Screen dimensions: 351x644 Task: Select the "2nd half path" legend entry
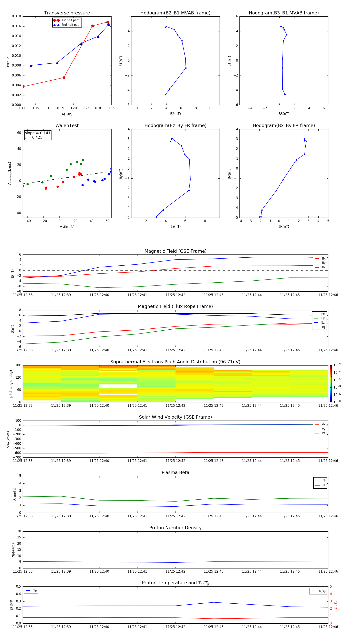point(67,25)
